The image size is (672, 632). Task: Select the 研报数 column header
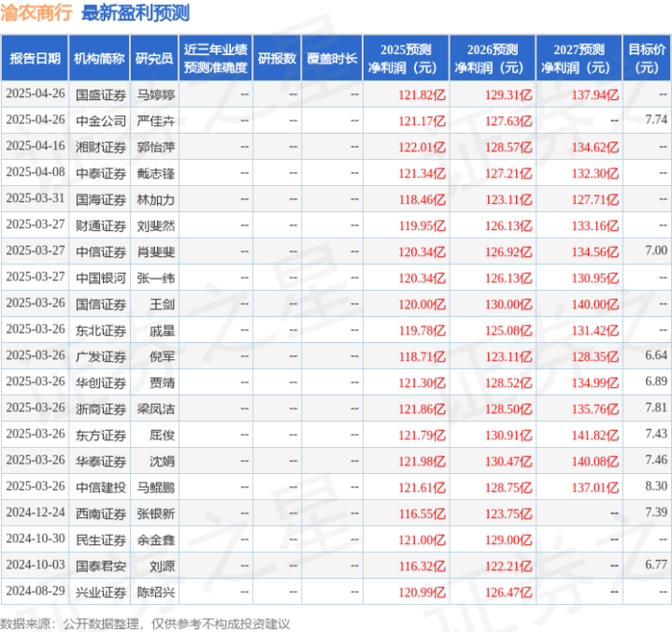click(277, 58)
